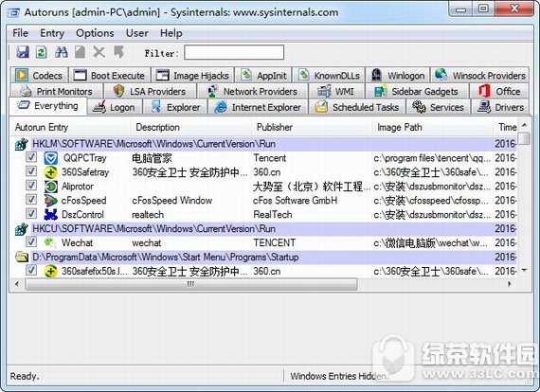This screenshot has height=392, width=540.
Task: Switch to the KnownDLLs tab
Action: [329, 75]
